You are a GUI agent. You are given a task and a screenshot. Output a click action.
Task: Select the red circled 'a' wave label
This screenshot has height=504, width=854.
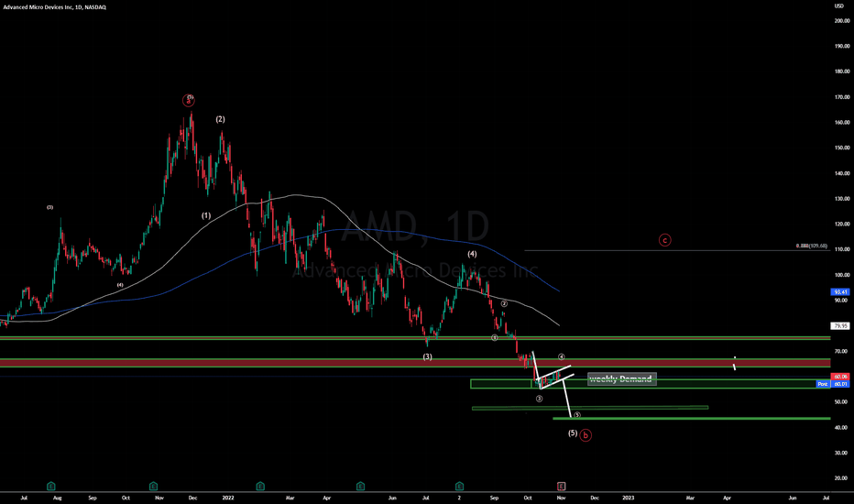point(188,100)
